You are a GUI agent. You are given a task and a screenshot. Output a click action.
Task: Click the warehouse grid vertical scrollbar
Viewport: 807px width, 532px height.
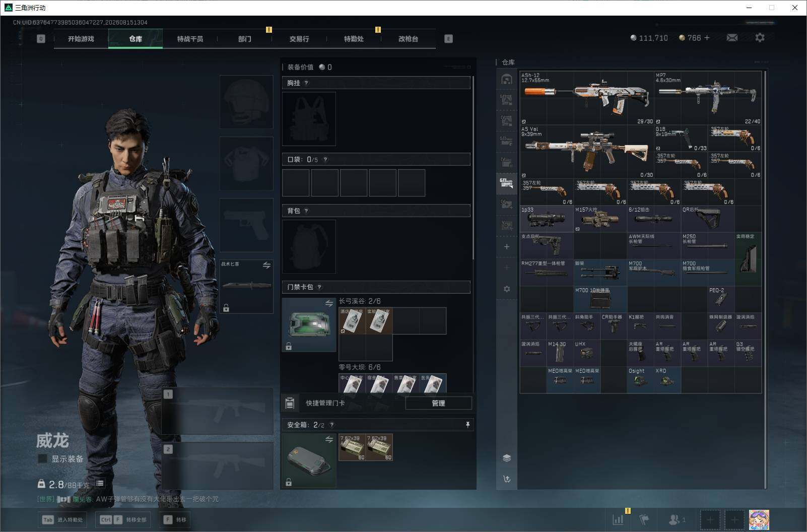pos(765,280)
